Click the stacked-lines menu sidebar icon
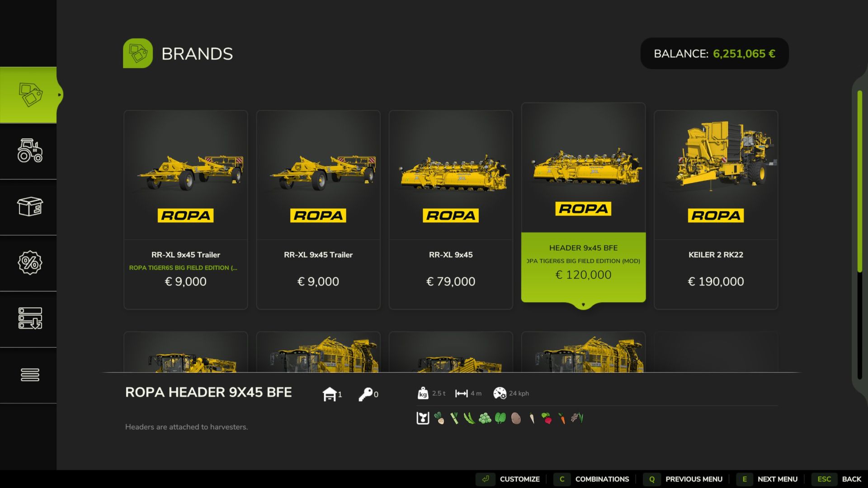Viewport: 868px width, 488px height. pos(29,375)
